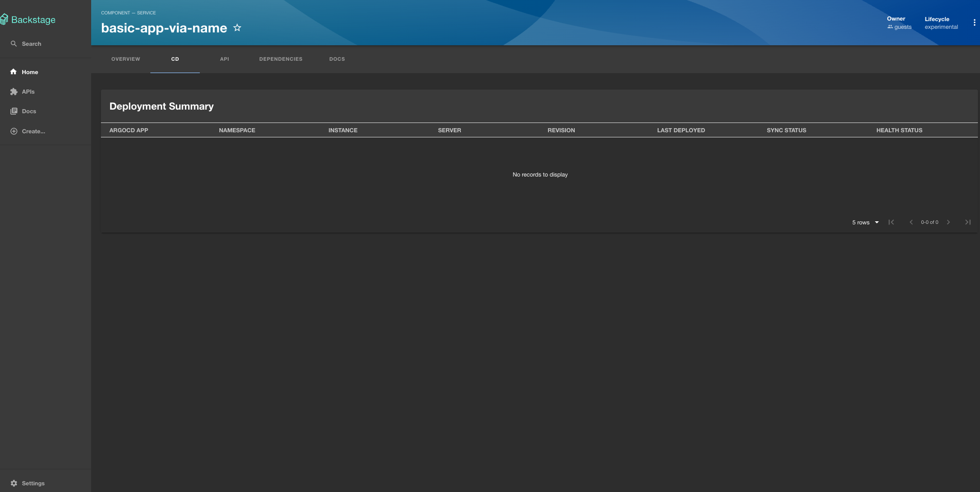Click the APIs puzzle-piece icon
Screen dimensions: 980x492
click(x=14, y=92)
